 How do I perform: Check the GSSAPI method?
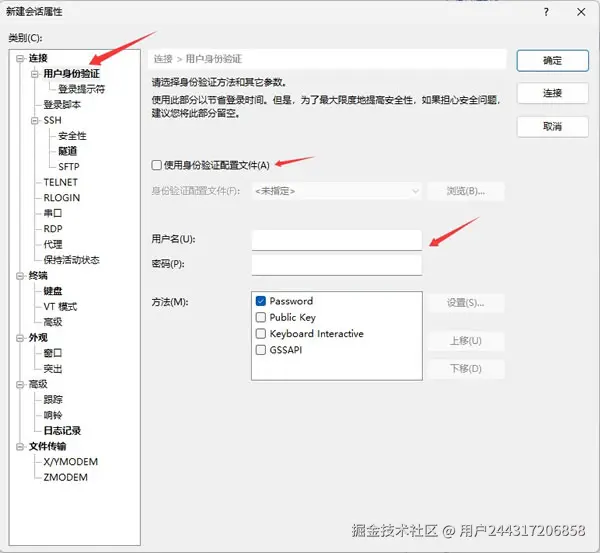[261, 350]
